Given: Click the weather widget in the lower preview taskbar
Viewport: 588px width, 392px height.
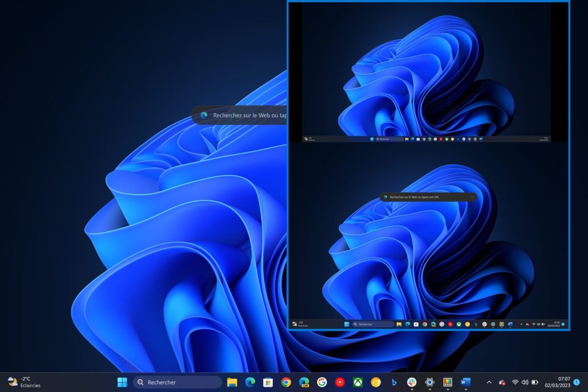Looking at the screenshot, I should [300, 324].
